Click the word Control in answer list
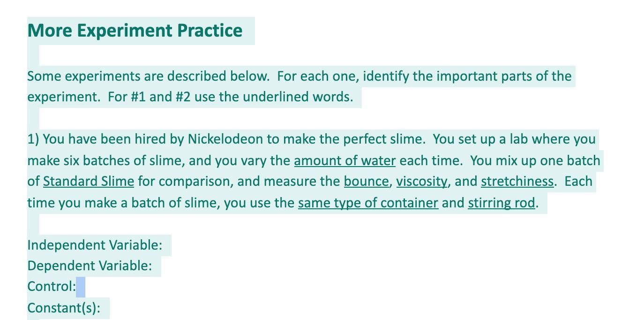Viewport: 644px width, 320px height. pos(50,287)
